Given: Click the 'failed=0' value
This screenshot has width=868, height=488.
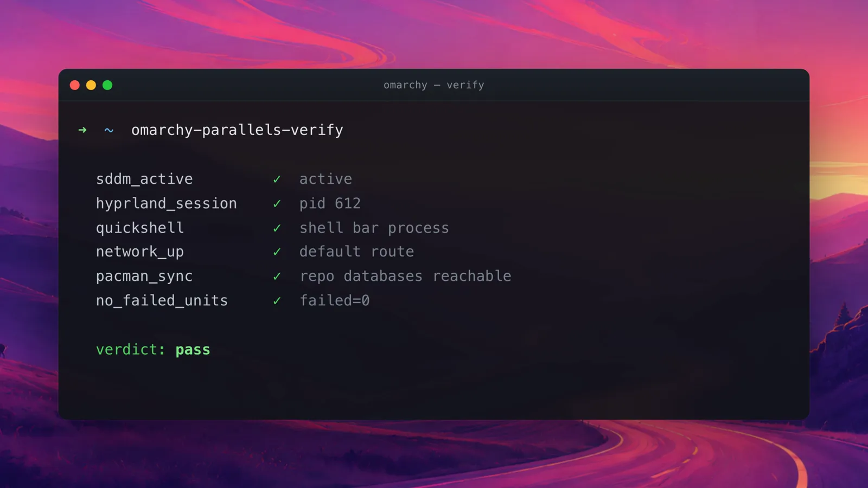Looking at the screenshot, I should 335,300.
